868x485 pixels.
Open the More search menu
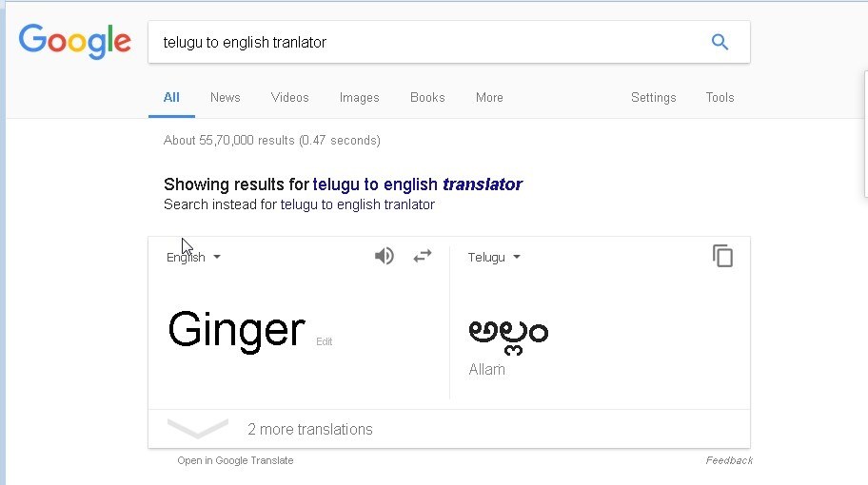pos(489,97)
